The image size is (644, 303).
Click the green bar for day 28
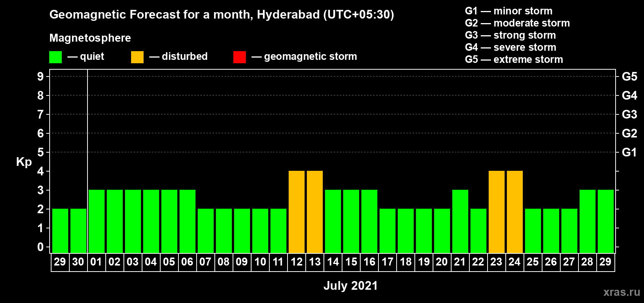coord(588,221)
